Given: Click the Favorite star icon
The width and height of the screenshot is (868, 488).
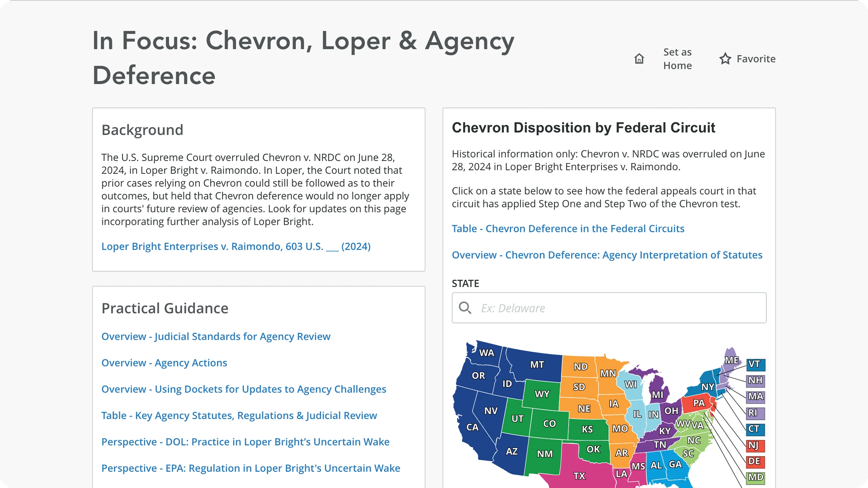Looking at the screenshot, I should (x=725, y=59).
